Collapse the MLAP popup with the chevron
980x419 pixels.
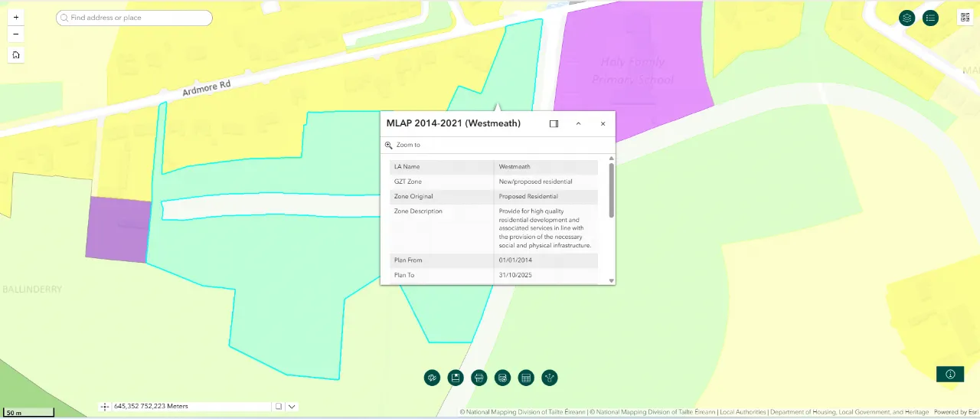click(579, 123)
